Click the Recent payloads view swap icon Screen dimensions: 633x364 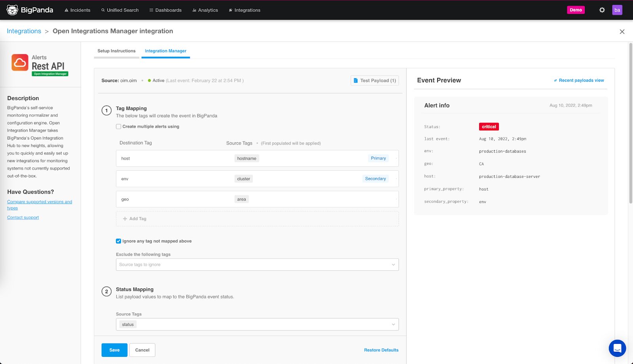pos(555,81)
